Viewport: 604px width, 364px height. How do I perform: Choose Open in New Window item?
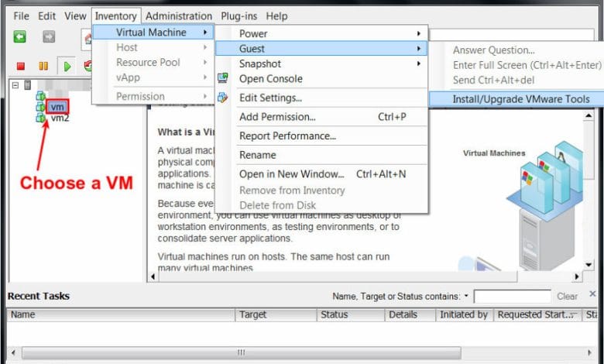321,174
